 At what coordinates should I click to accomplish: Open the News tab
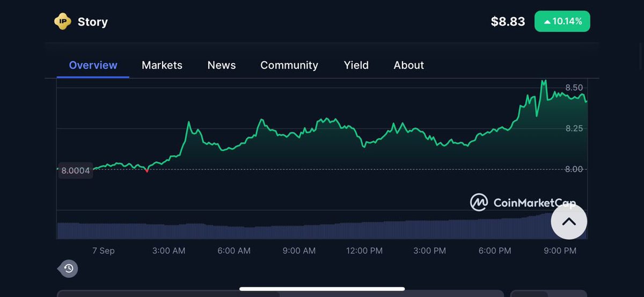(222, 65)
